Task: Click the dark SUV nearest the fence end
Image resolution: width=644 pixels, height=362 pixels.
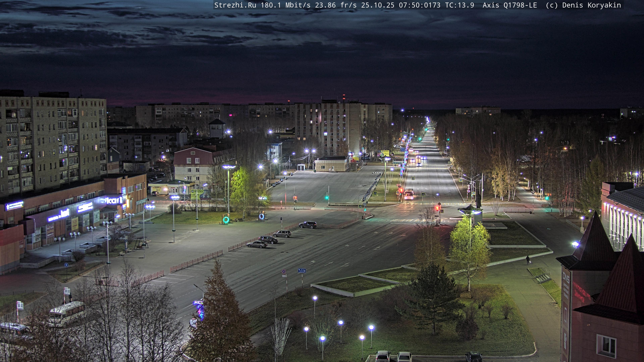Action: point(308,225)
